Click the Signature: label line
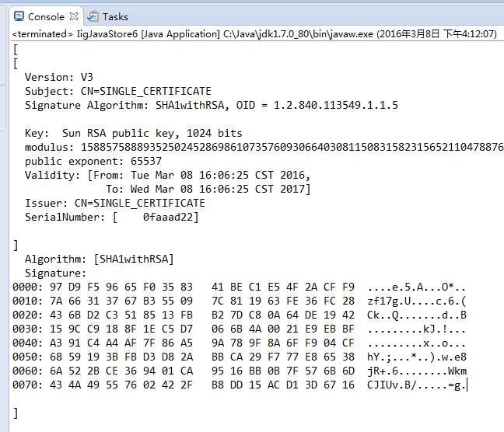 (x=55, y=273)
